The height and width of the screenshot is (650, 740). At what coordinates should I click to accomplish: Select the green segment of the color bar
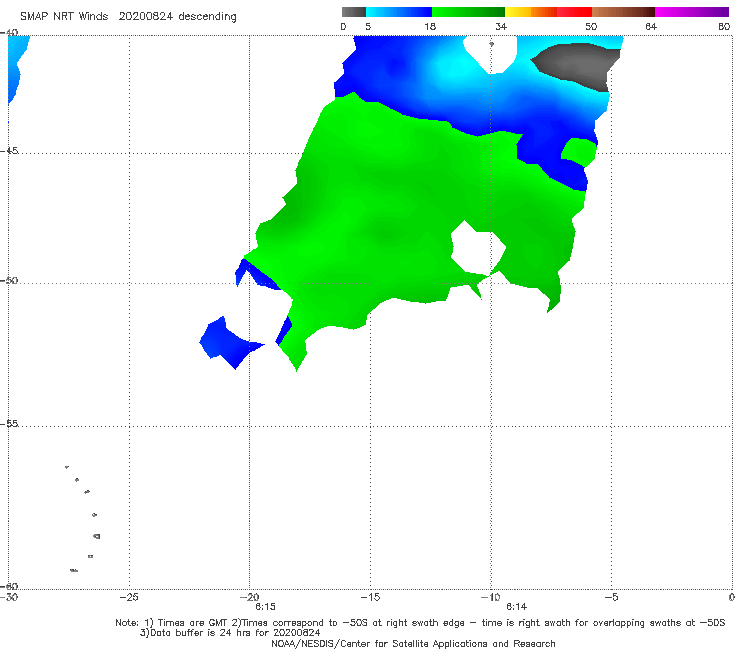point(468,12)
